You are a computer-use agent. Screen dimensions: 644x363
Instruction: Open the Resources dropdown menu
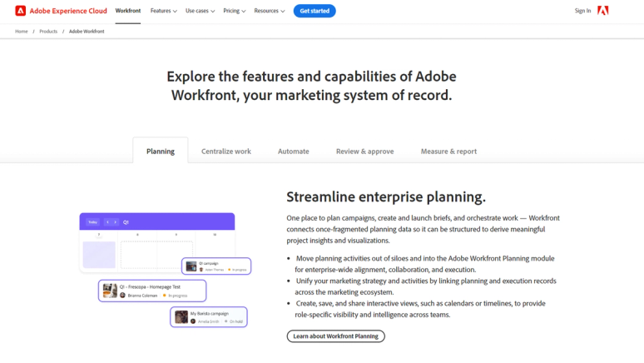[269, 11]
